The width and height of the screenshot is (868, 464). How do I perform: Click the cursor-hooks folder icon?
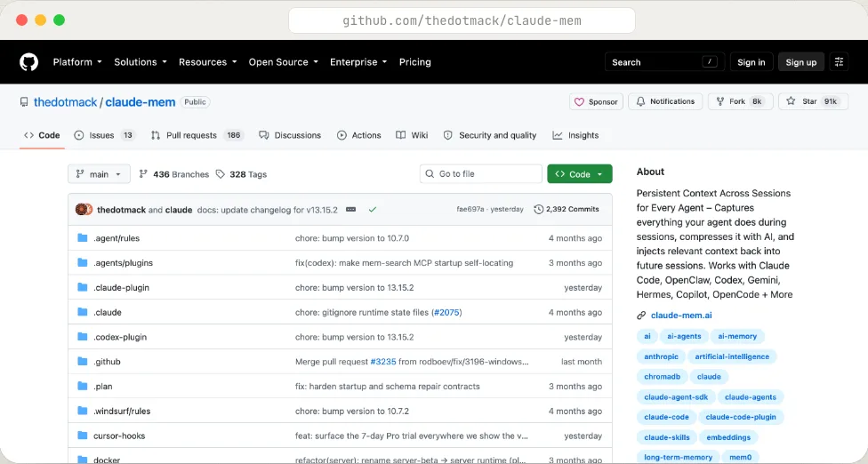(83, 436)
